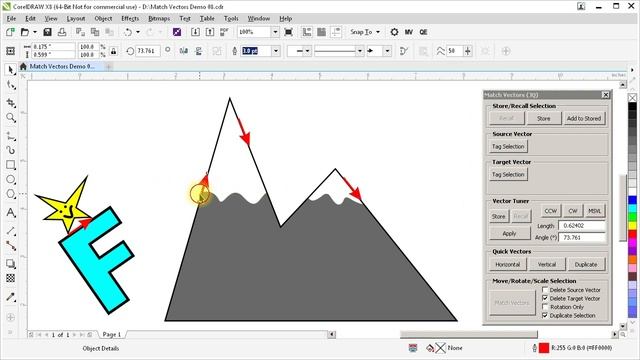The height and width of the screenshot is (360, 640).
Task: Select the Ellipse tool
Action: (11, 179)
